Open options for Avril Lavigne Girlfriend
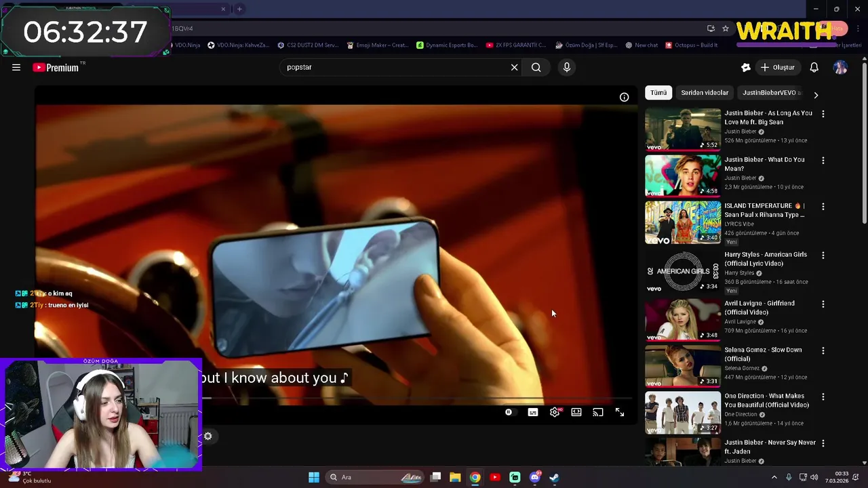 823,304
